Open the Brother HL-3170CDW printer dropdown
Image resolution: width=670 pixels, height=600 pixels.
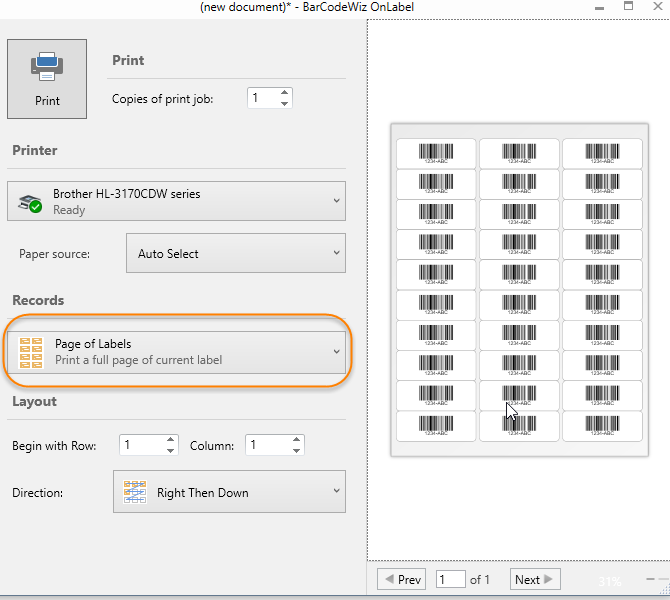pyautogui.click(x=176, y=201)
